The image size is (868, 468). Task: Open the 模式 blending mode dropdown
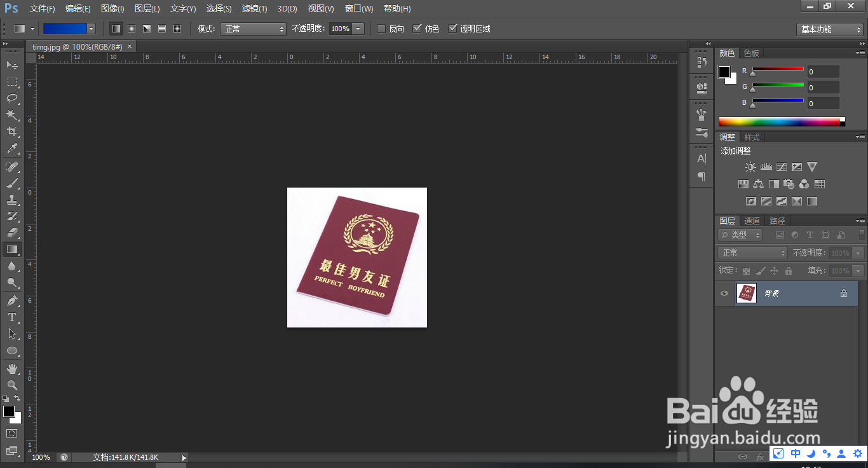coord(253,29)
